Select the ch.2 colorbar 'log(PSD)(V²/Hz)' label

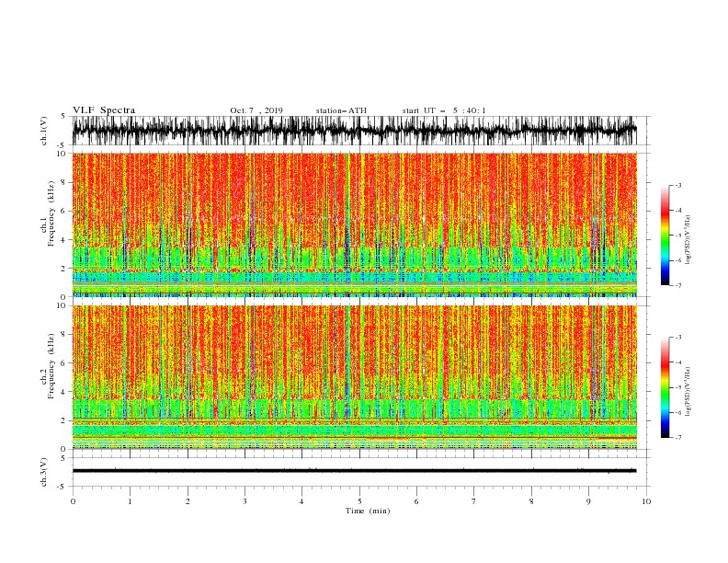(x=688, y=391)
